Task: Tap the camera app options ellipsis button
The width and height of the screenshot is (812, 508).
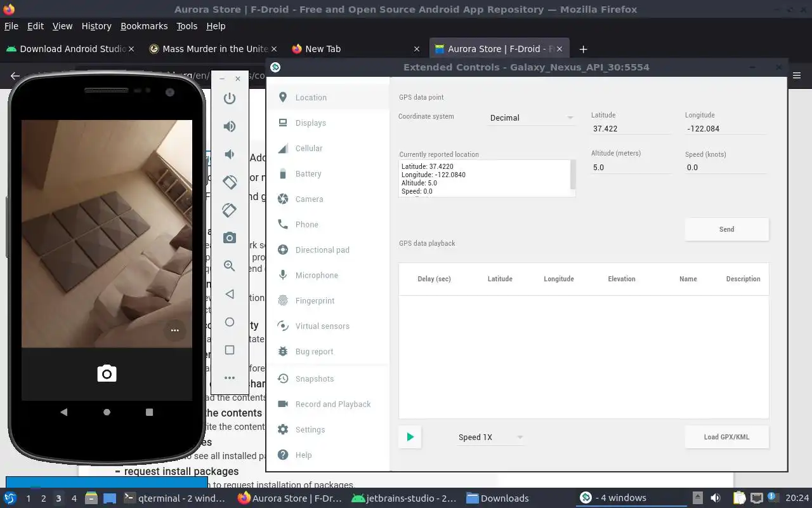Action: click(174, 330)
